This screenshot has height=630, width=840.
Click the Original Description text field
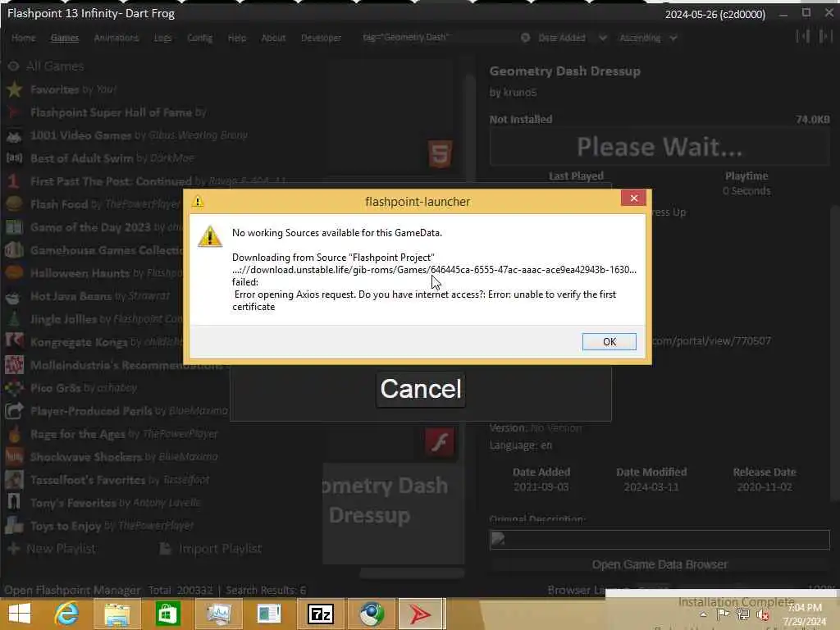point(660,540)
